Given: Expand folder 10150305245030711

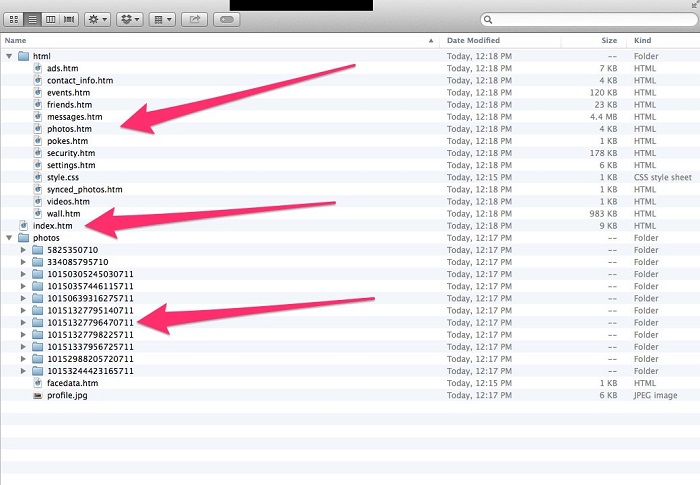Looking at the screenshot, I should tap(23, 274).
